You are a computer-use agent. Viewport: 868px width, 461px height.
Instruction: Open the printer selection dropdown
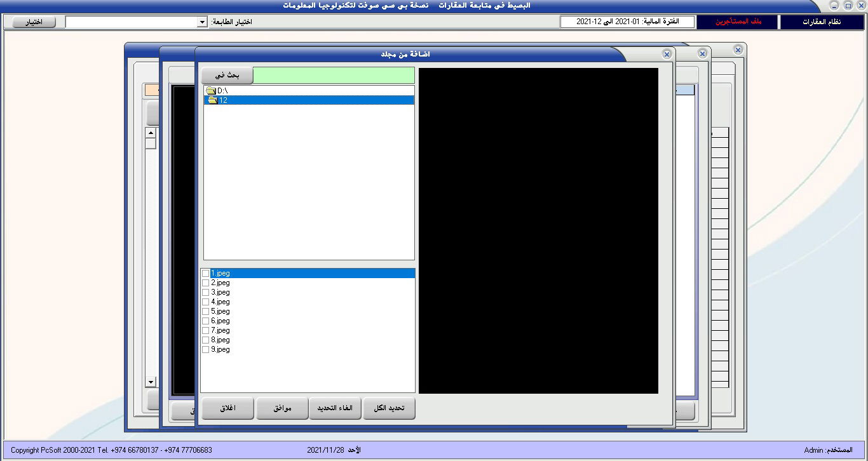pyautogui.click(x=202, y=22)
